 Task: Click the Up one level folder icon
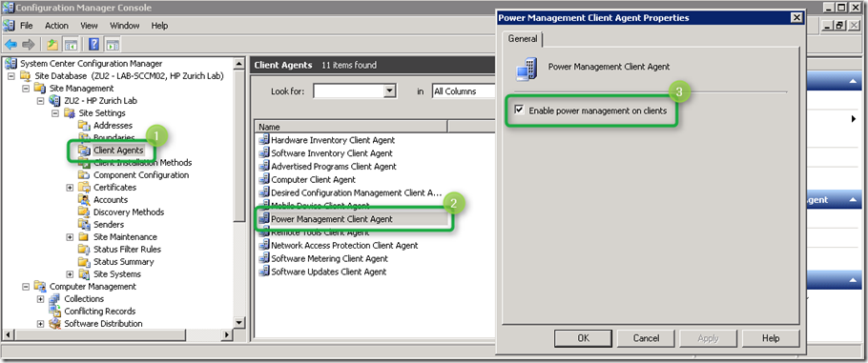tap(52, 44)
